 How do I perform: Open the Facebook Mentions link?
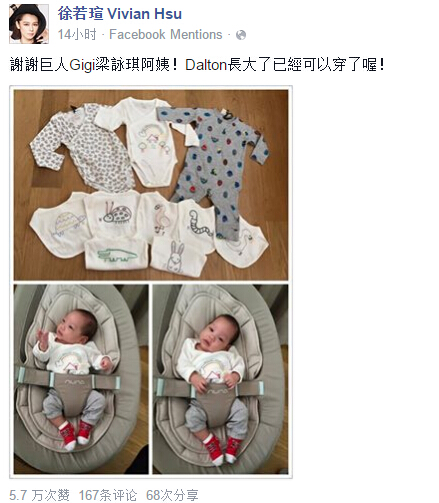(166, 34)
